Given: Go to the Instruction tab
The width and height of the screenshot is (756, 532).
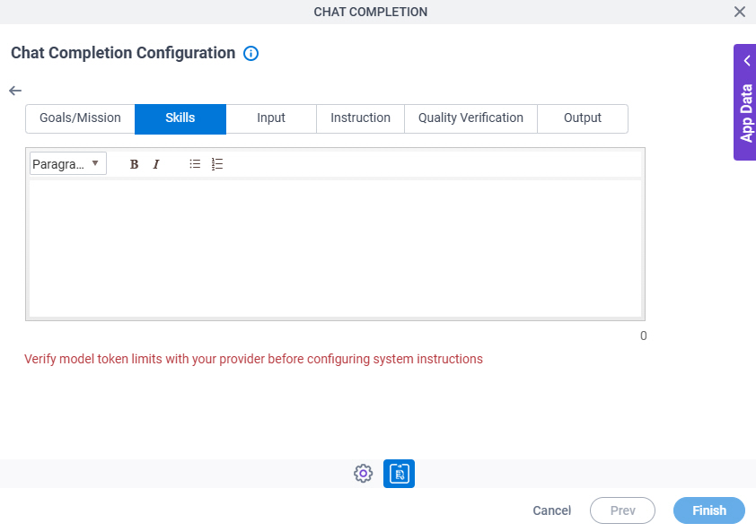Looking at the screenshot, I should tap(360, 118).
